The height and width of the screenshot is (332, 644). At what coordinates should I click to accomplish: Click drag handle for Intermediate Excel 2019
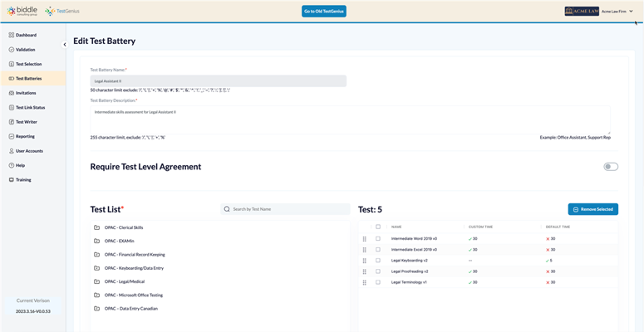364,250
